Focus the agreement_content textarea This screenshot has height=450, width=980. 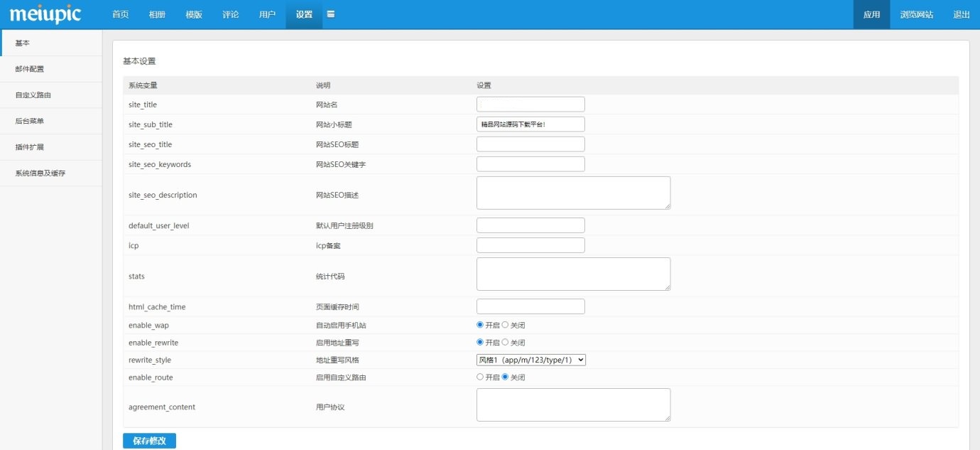click(573, 405)
